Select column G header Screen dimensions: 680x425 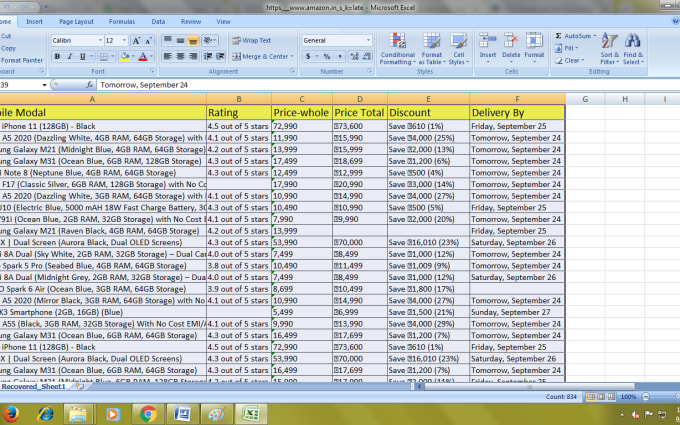(585, 99)
